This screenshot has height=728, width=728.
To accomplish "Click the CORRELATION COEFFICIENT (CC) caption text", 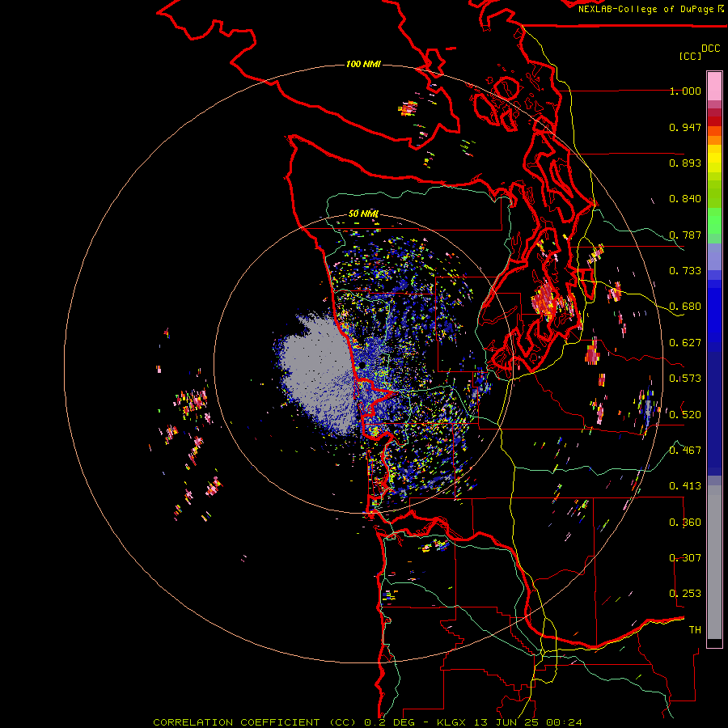I will 255,722.
